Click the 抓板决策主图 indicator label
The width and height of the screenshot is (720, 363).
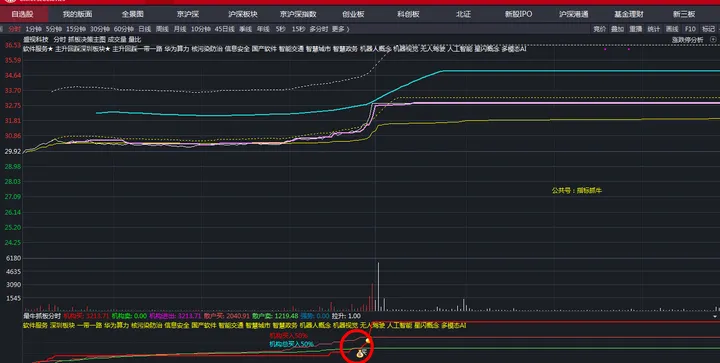(x=87, y=40)
